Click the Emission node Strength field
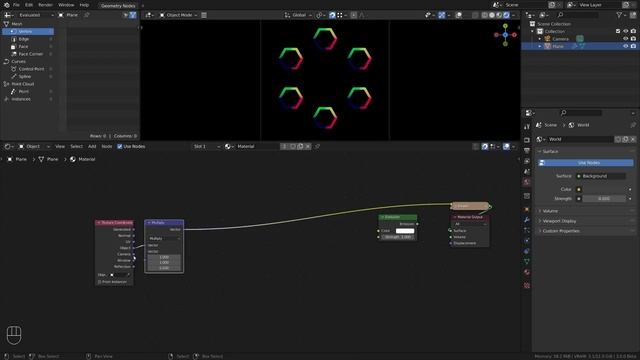Viewport: 640px width, 360px height. point(398,237)
